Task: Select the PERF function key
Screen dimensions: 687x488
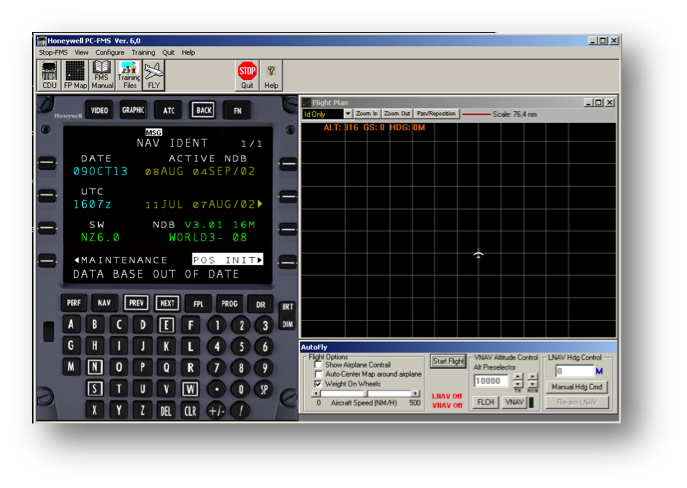Action: (x=74, y=303)
